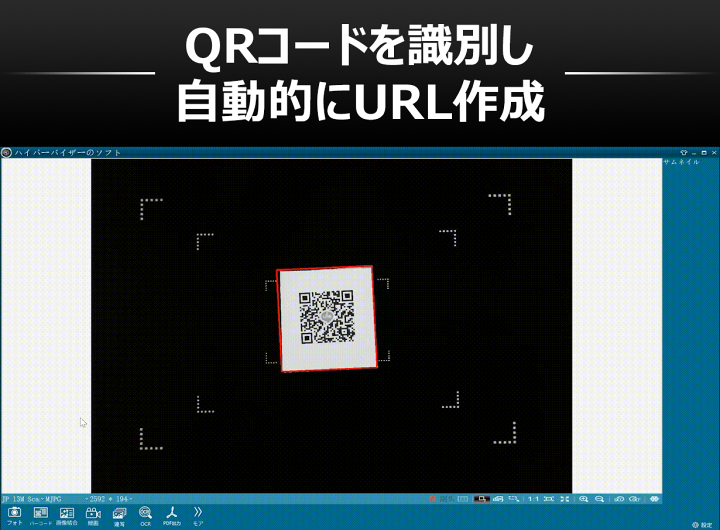Zoom in on the camera preview
This screenshot has height=530, width=720.
pyautogui.click(x=584, y=499)
